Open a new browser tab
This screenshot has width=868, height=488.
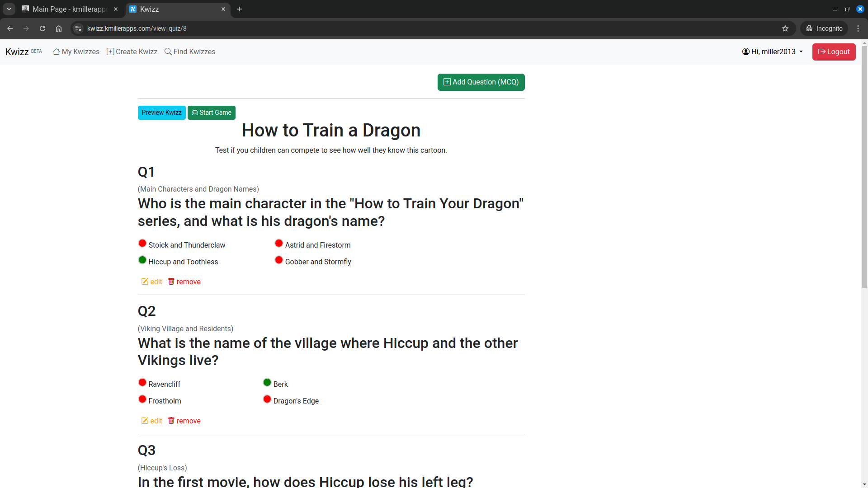pos(240,9)
